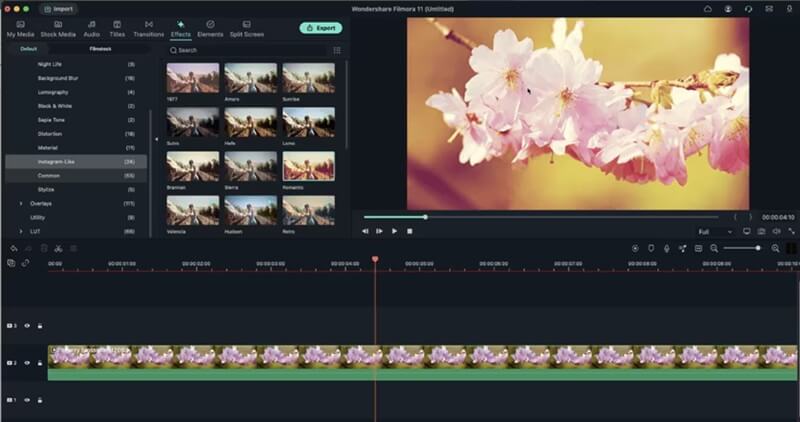Play the preview video
The height and width of the screenshot is (422, 800).
[394, 231]
